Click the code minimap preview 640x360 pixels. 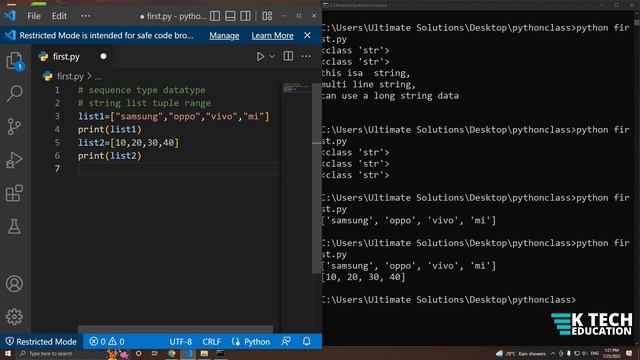(x=297, y=88)
